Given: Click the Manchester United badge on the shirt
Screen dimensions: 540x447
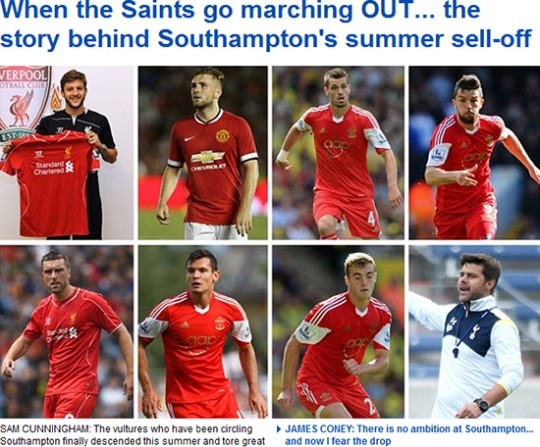Looking at the screenshot, I should point(222,136).
